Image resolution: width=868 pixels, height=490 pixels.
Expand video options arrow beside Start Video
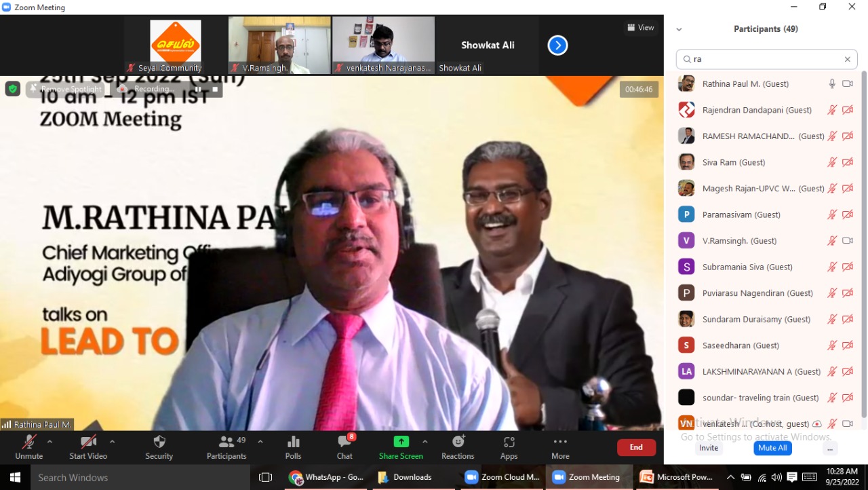pyautogui.click(x=112, y=442)
